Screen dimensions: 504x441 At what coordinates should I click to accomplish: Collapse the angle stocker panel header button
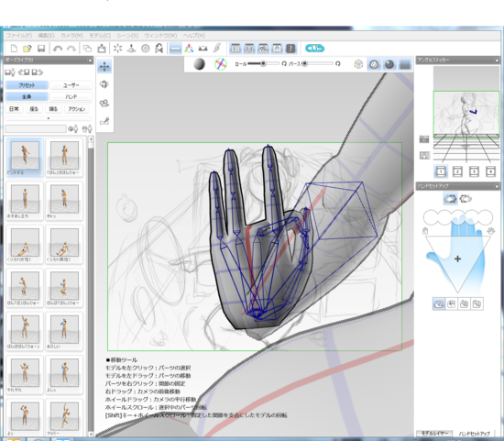click(x=497, y=61)
